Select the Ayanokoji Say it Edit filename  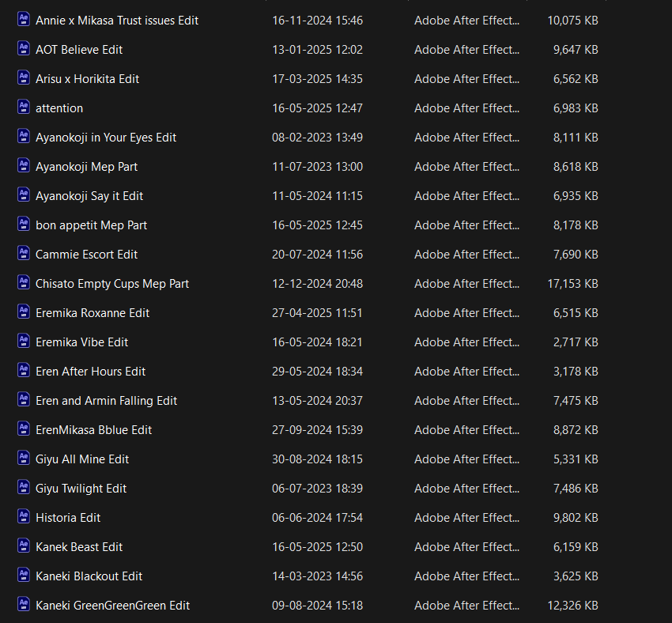89,195
